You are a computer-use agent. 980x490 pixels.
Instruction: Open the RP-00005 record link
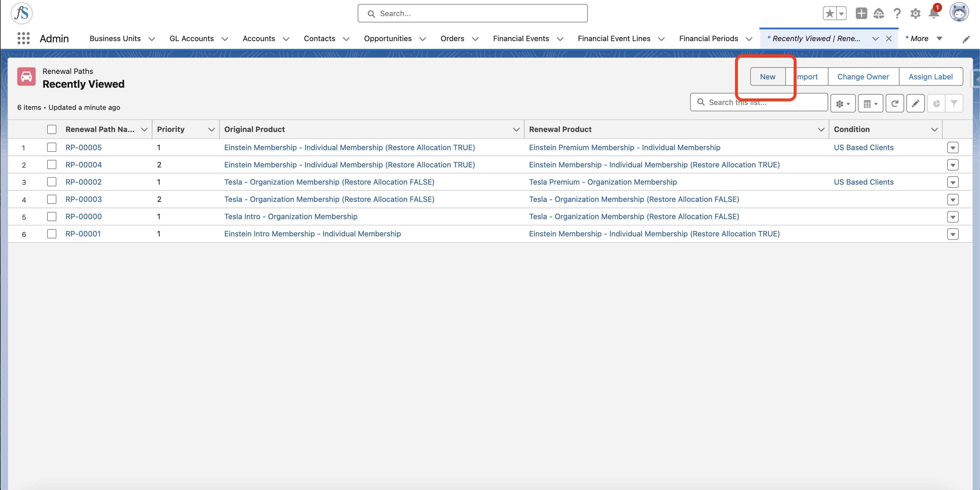tap(84, 147)
